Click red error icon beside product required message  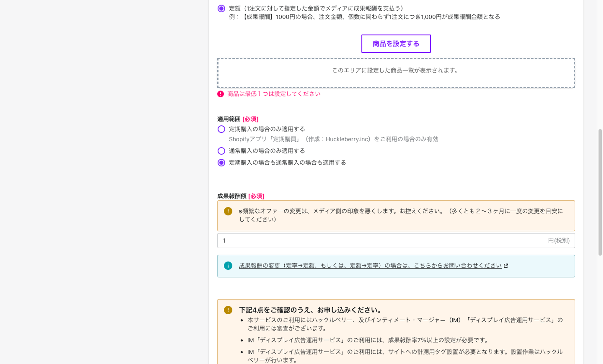(220, 94)
